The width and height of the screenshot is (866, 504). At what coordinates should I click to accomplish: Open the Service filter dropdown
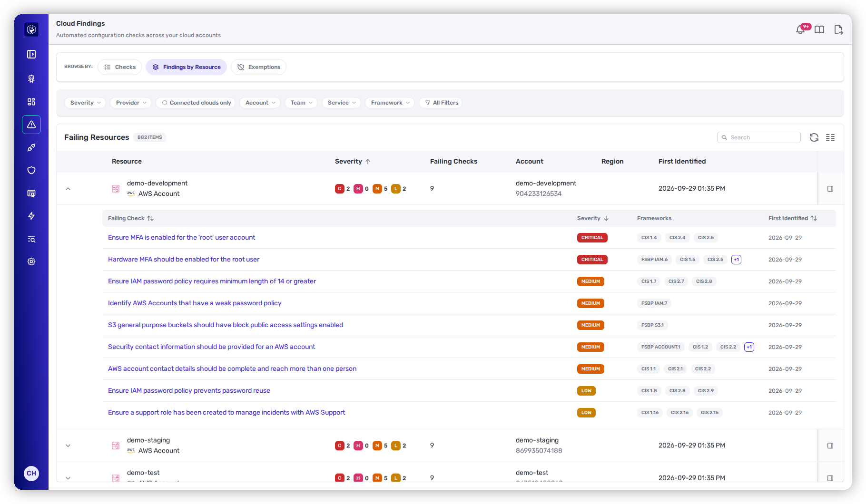341,103
